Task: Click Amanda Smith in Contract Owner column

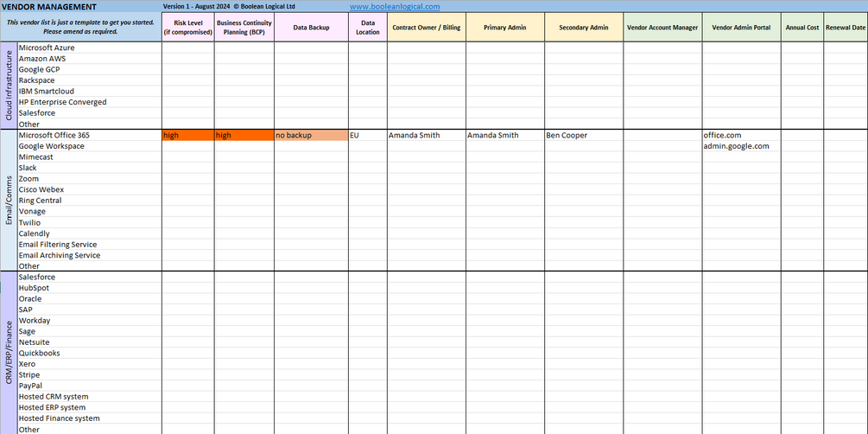Action: tap(427, 135)
